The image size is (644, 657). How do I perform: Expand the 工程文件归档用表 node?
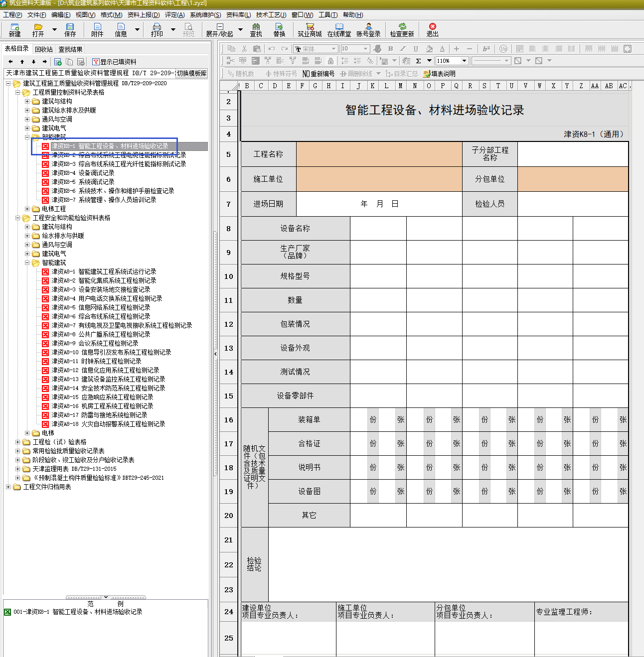8,487
